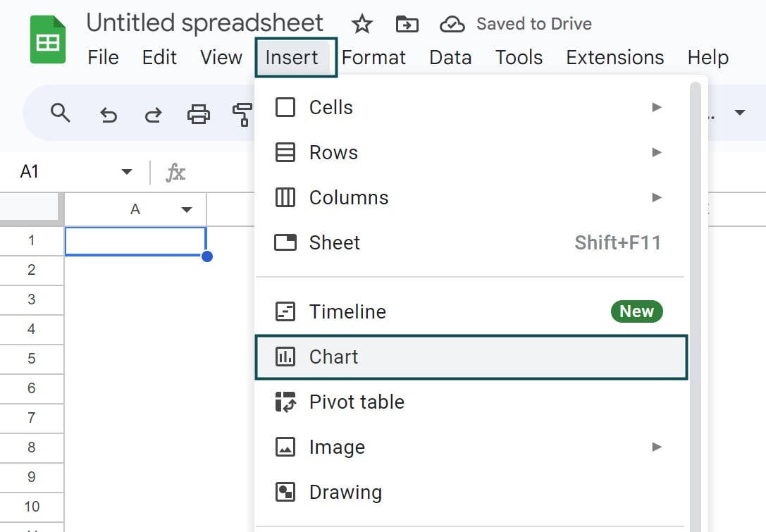Image resolution: width=766 pixels, height=532 pixels.
Task: Select cell A1 in the grid
Action: [135, 240]
